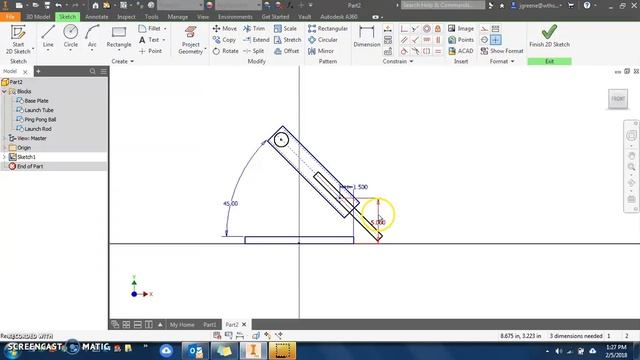This screenshot has height=360, width=640.
Task: Select the Circle tool
Action: (x=70, y=36)
